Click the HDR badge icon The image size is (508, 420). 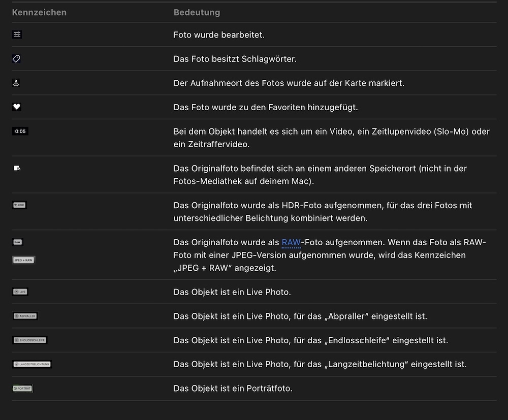[19, 205]
